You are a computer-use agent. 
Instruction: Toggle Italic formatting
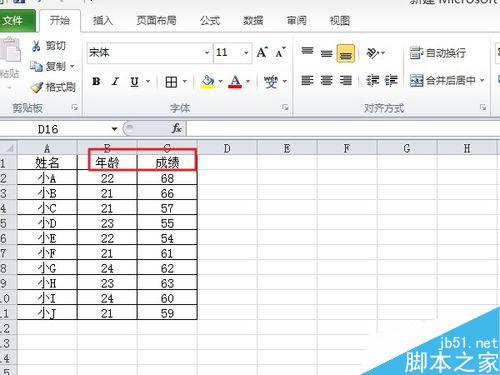pos(115,81)
